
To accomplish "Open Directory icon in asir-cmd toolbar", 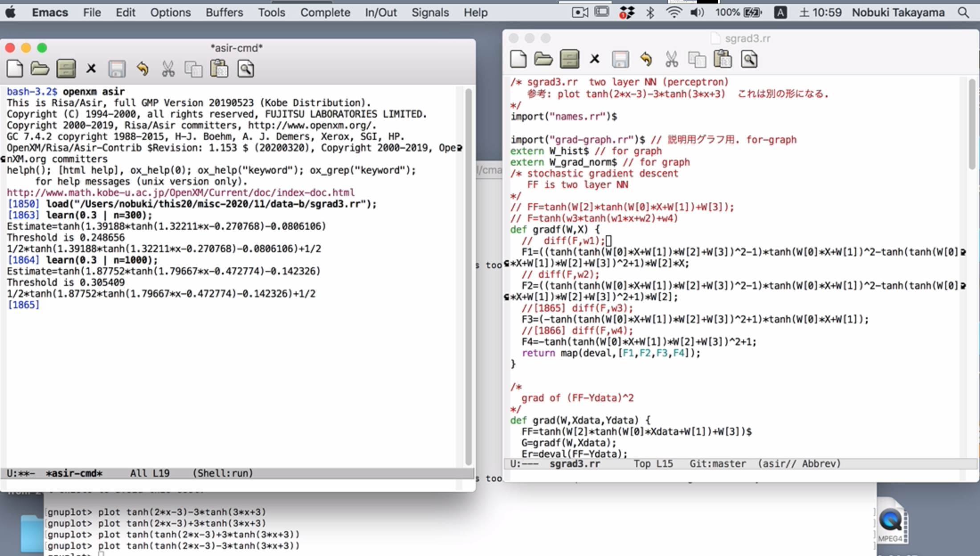I will 66,69.
